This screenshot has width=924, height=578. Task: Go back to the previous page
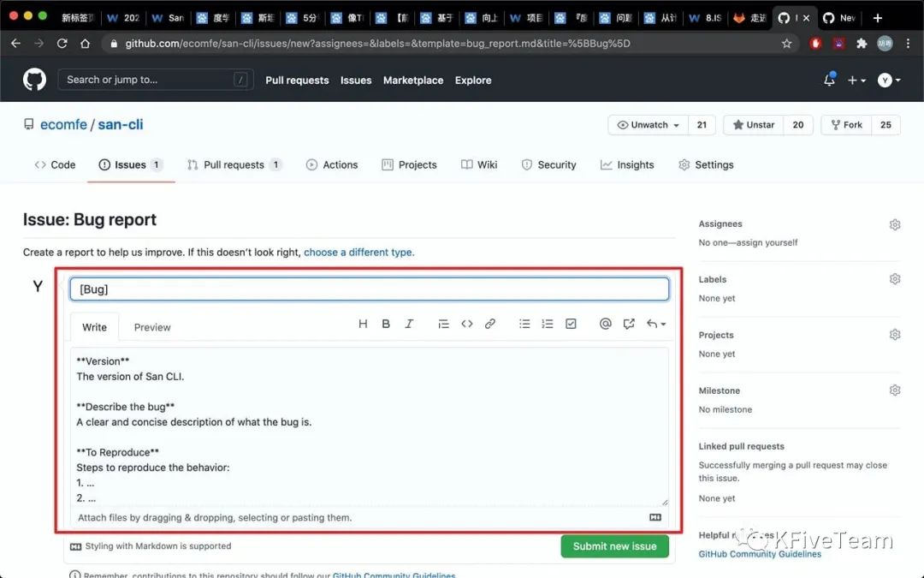(x=16, y=44)
